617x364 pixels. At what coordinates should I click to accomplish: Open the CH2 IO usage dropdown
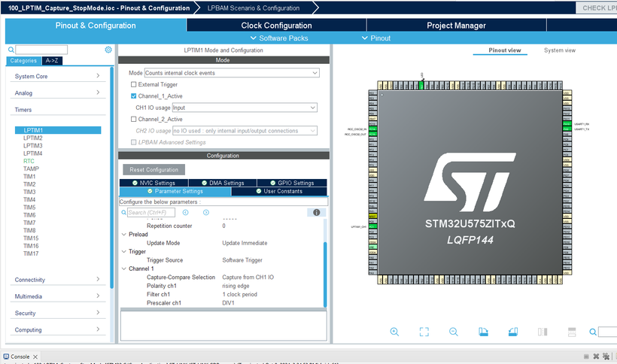245,131
